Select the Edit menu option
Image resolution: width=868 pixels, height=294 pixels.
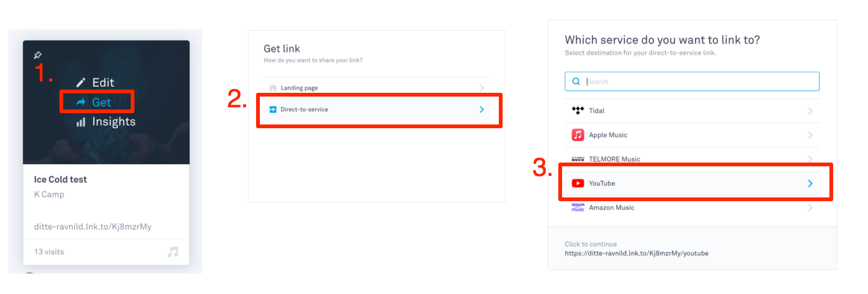[x=103, y=83]
